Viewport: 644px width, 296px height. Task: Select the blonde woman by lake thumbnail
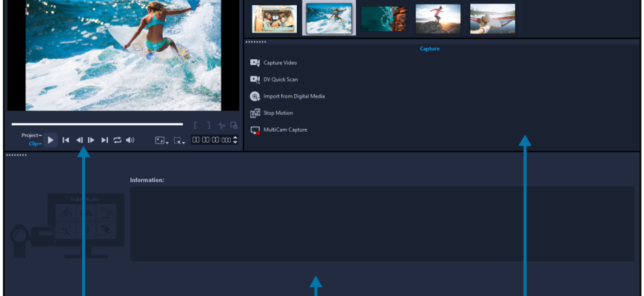pyautogui.click(x=492, y=19)
